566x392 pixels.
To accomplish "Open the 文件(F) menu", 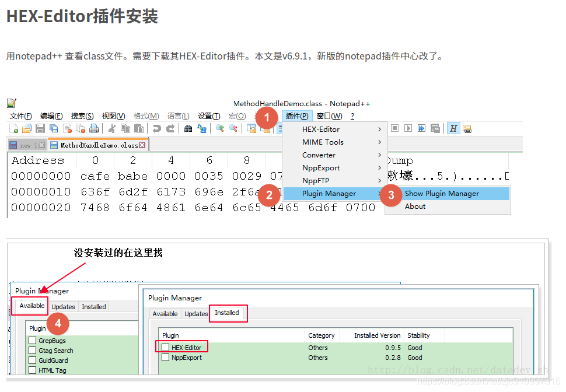I will [x=21, y=116].
